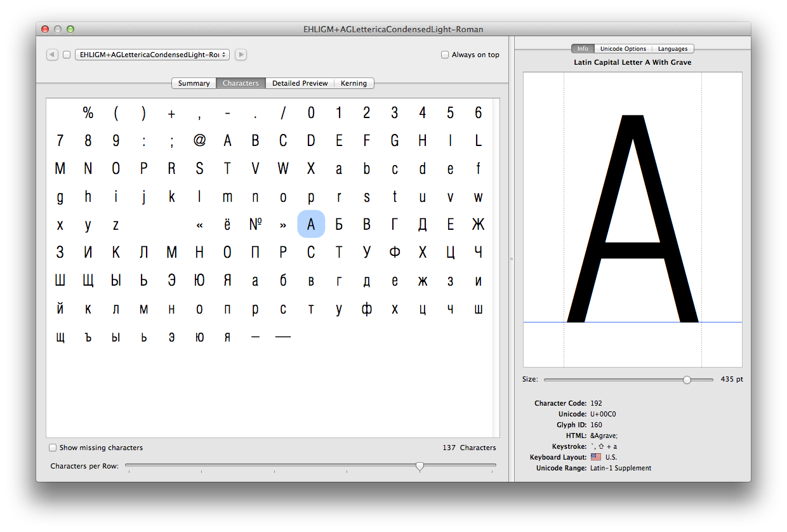
Task: Open the EHLIGM+AGLettericaCondensedLight font dropdown
Action: point(152,55)
